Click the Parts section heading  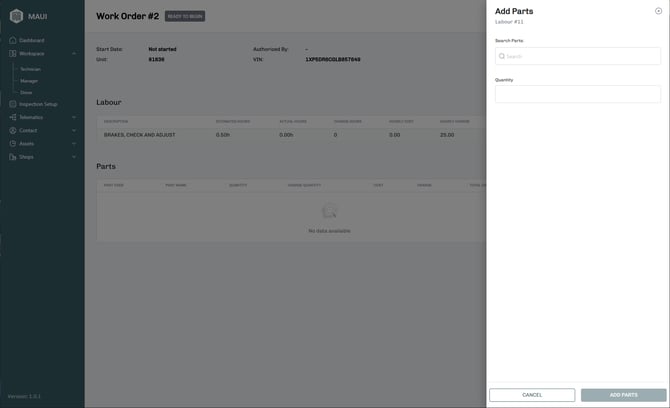(x=106, y=166)
